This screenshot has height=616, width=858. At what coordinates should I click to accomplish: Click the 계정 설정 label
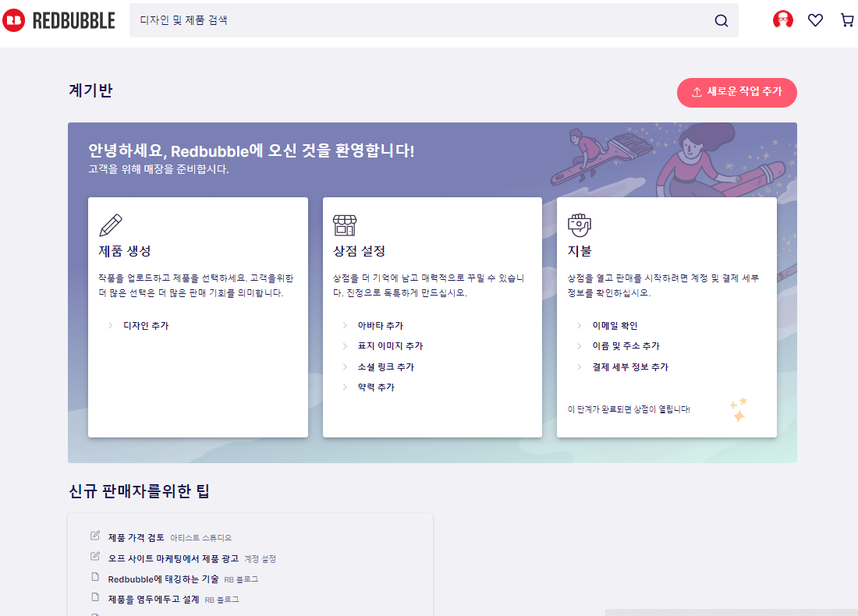pyautogui.click(x=260, y=559)
